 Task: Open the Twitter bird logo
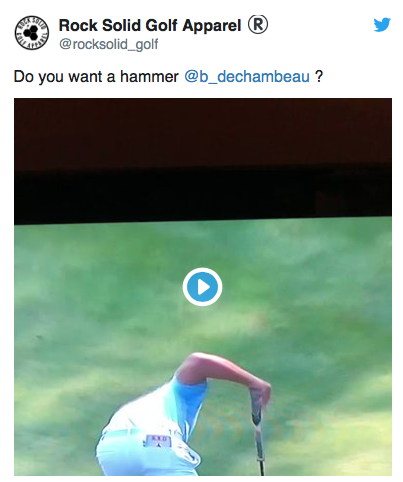382,25
